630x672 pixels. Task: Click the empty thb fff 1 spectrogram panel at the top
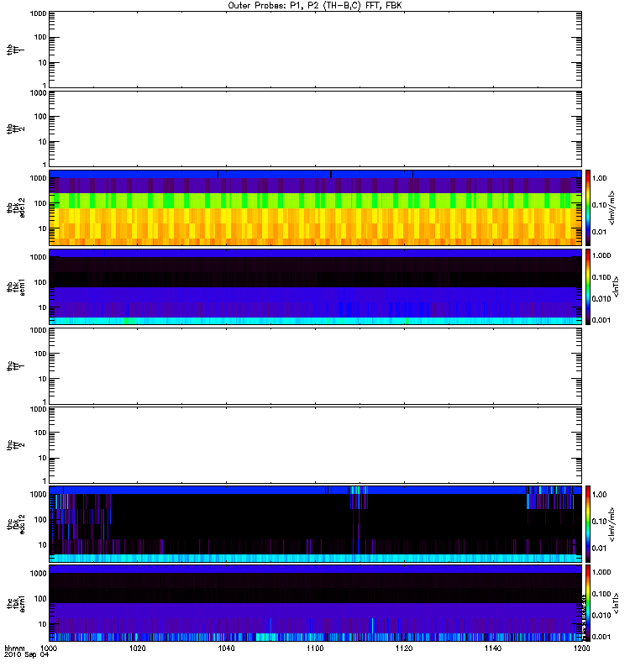click(x=315, y=50)
